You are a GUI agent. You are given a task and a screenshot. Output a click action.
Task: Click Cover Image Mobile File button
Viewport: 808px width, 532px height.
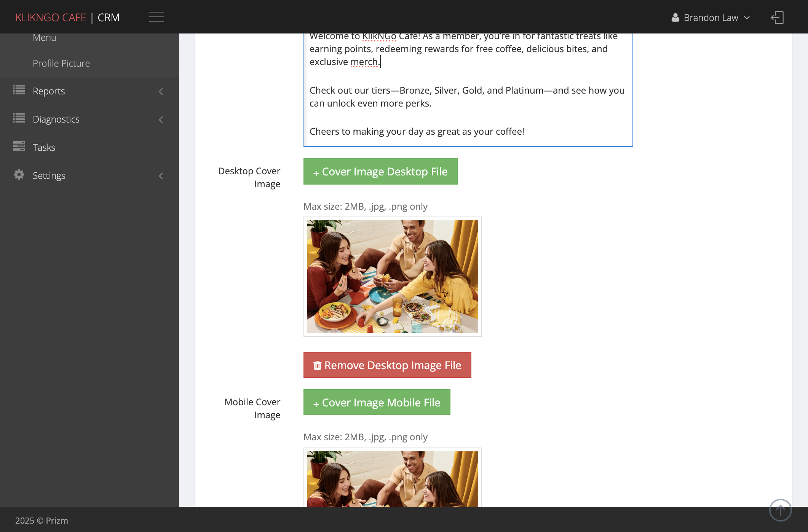[x=377, y=402]
